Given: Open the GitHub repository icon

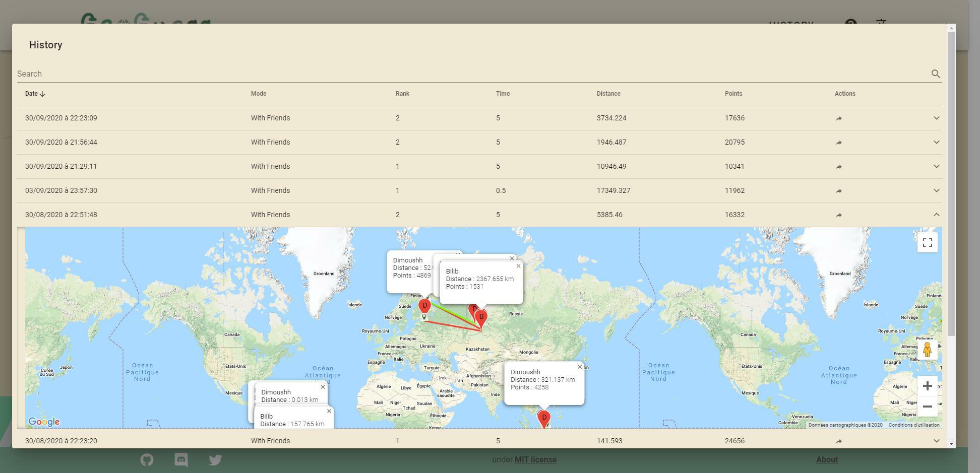Looking at the screenshot, I should click(147, 459).
